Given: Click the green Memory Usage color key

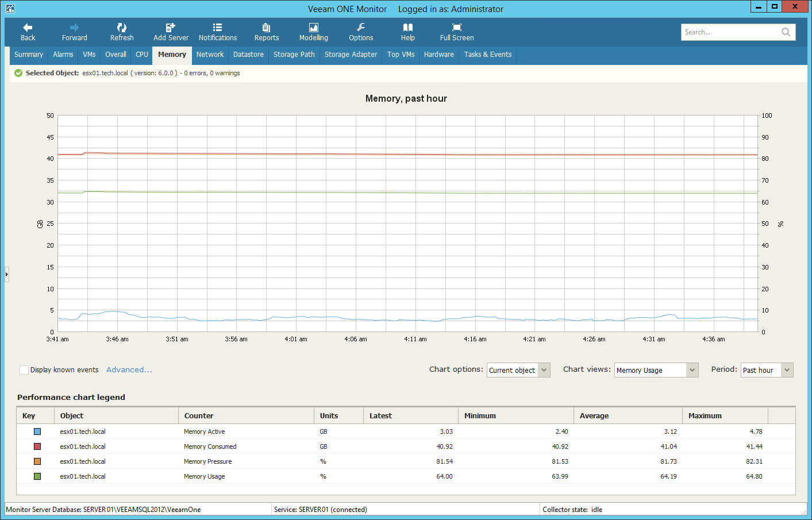Looking at the screenshot, I should point(37,476).
